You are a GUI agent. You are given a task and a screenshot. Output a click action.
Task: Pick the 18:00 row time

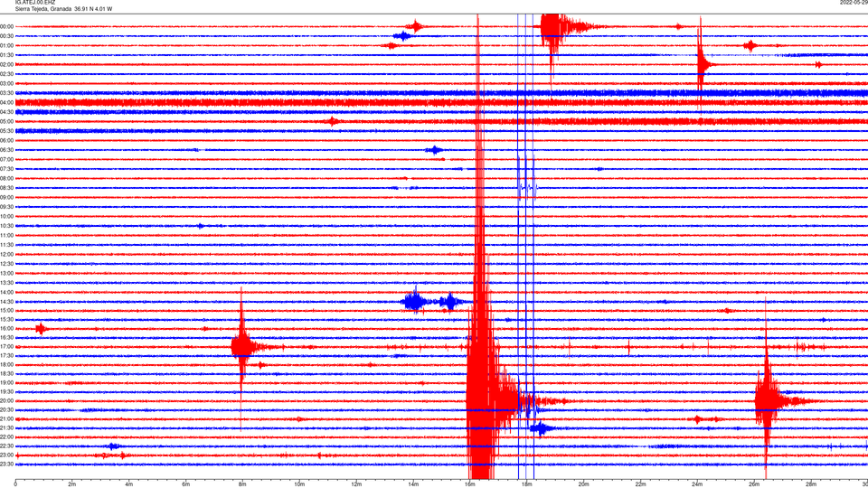coord(6,364)
